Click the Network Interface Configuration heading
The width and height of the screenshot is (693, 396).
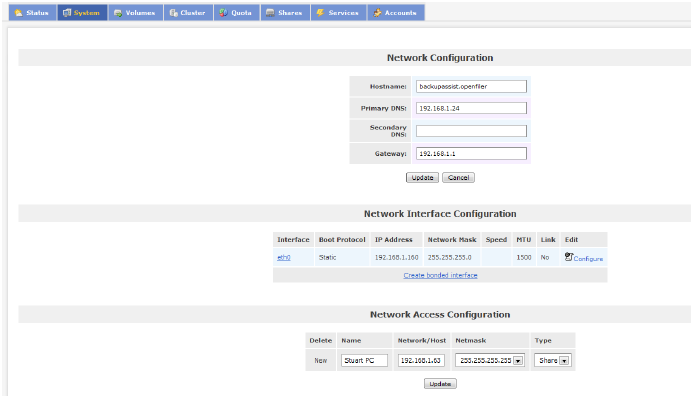click(x=440, y=213)
